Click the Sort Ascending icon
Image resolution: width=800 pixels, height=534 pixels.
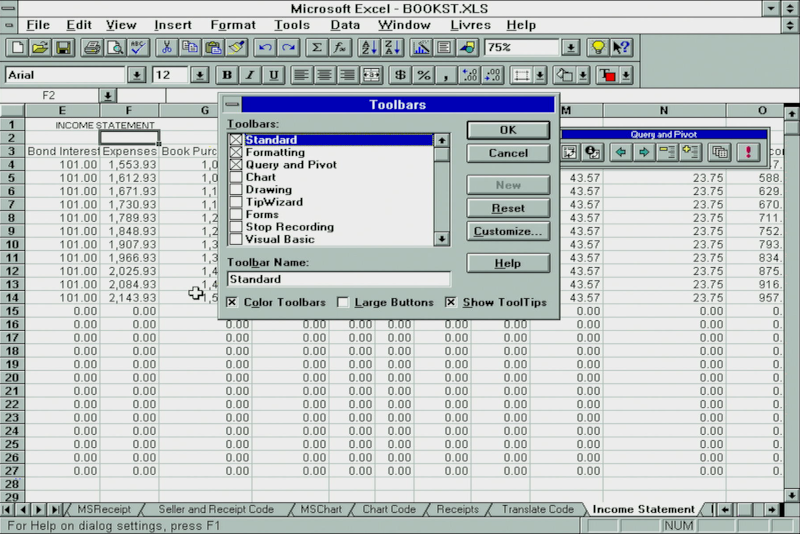click(367, 47)
